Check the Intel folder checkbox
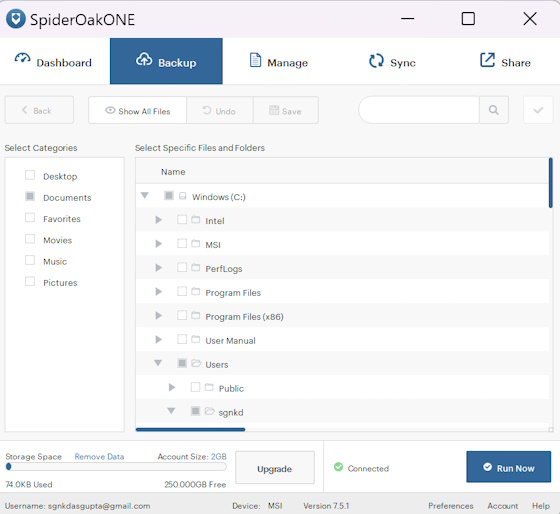This screenshot has width=560, height=514. click(182, 219)
